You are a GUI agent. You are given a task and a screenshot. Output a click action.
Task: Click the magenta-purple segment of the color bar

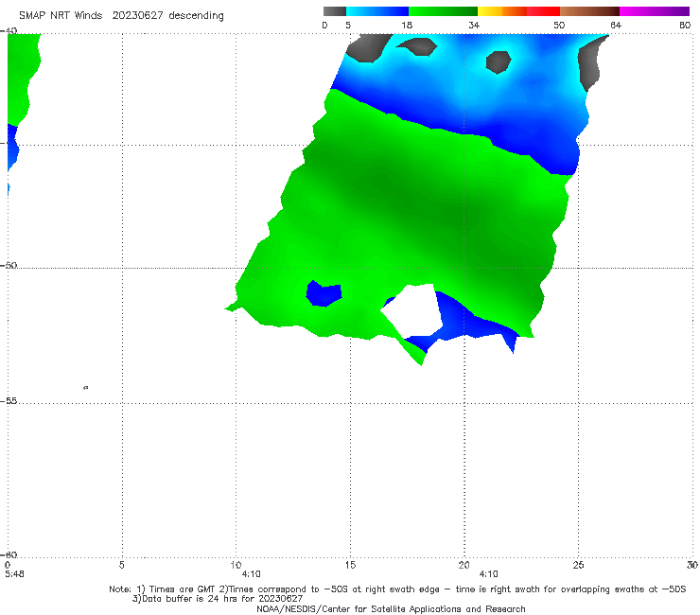(x=655, y=11)
